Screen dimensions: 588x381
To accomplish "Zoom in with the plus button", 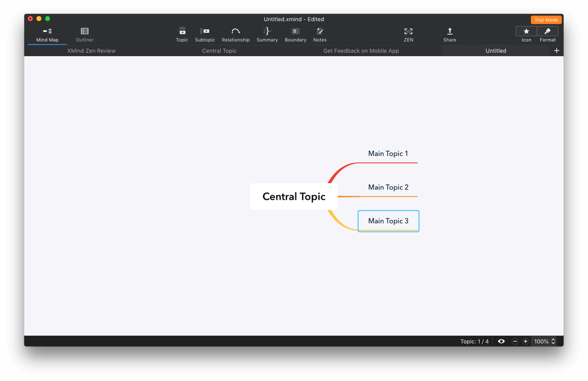I will pos(525,341).
